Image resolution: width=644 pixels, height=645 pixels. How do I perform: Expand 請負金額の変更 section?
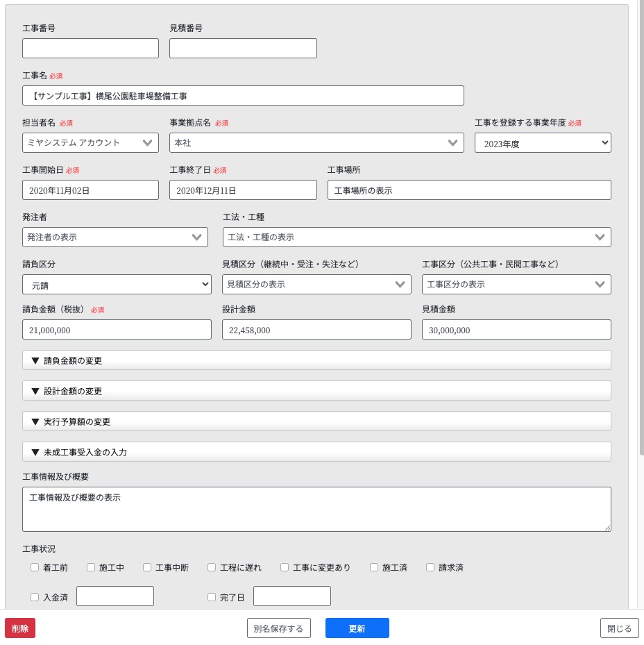(316, 360)
